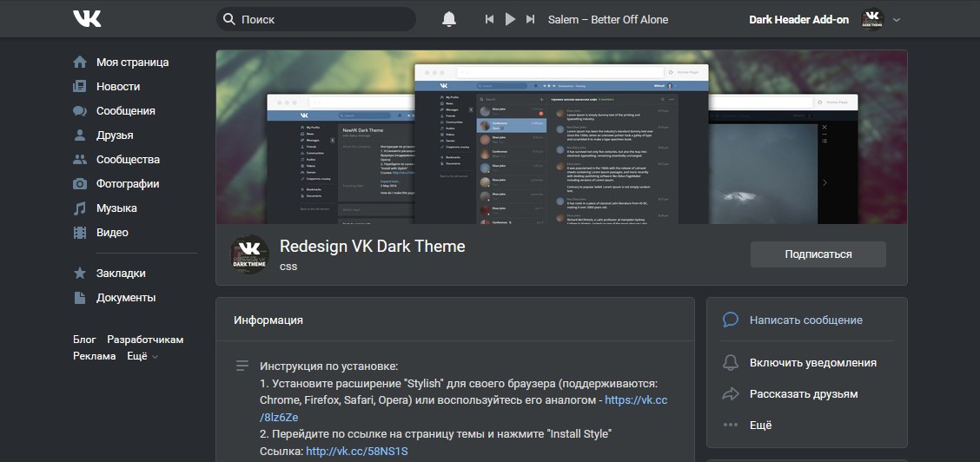Go to Новости in sidebar
This screenshot has height=462, width=980.
pyautogui.click(x=117, y=87)
